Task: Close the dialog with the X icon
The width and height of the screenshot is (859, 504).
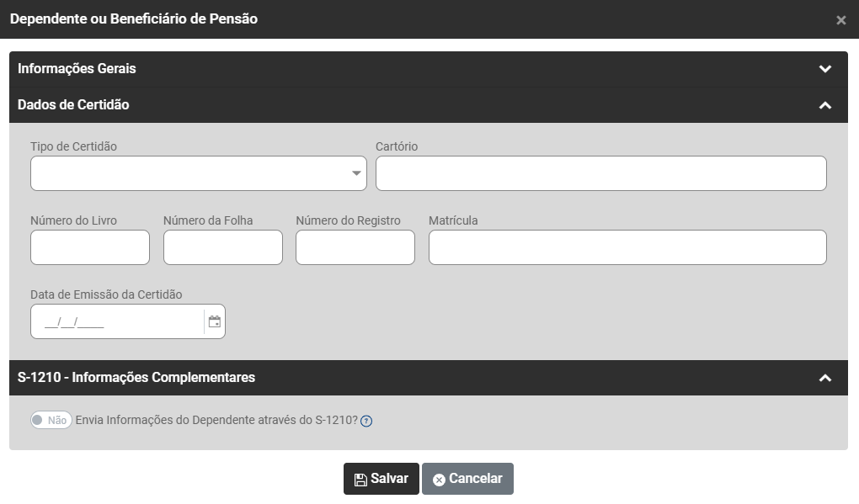Action: [840, 20]
